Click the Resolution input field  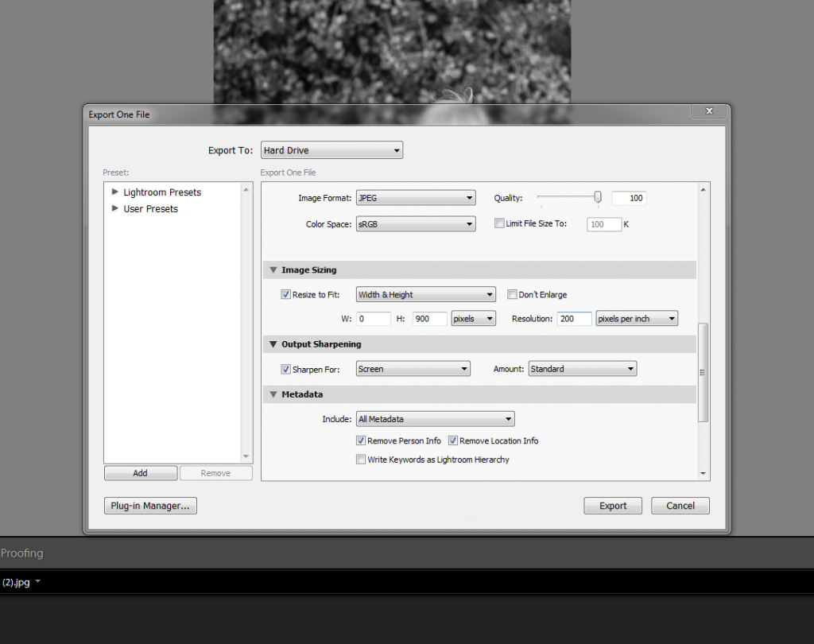click(574, 319)
